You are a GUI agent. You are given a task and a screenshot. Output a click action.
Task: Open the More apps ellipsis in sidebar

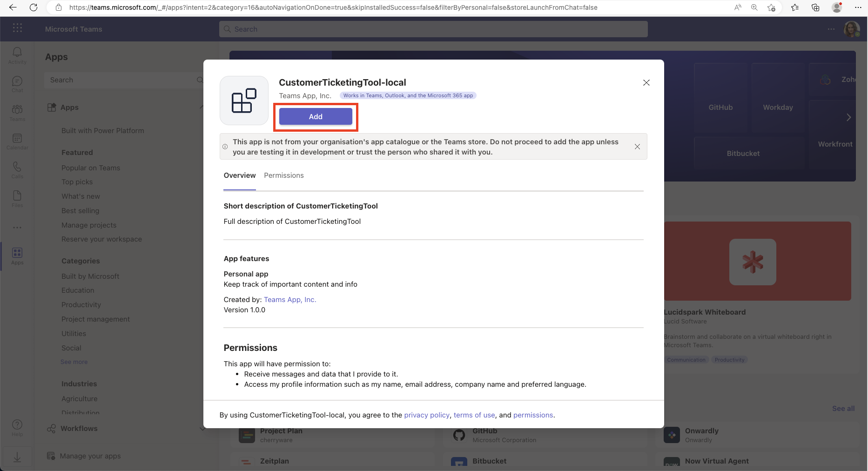17,228
